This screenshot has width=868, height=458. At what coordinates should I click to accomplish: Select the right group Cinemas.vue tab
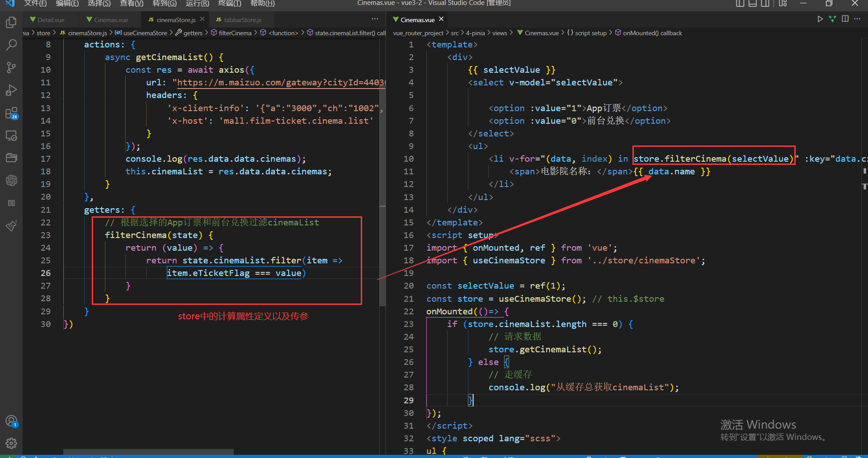click(x=418, y=20)
